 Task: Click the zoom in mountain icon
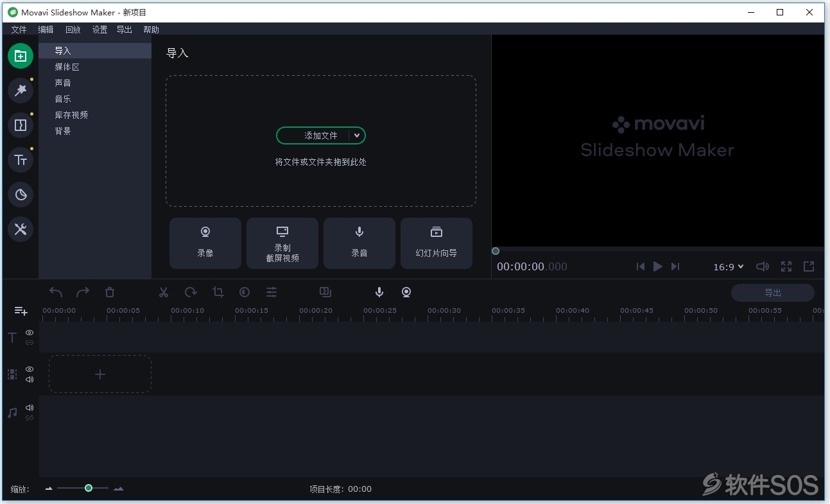[x=118, y=489]
